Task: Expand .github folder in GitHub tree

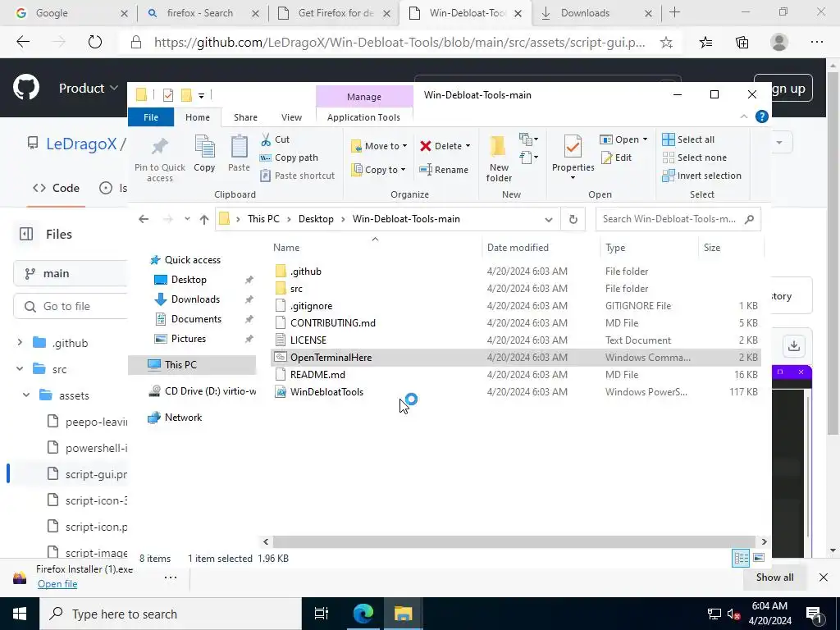Action: tap(20, 343)
